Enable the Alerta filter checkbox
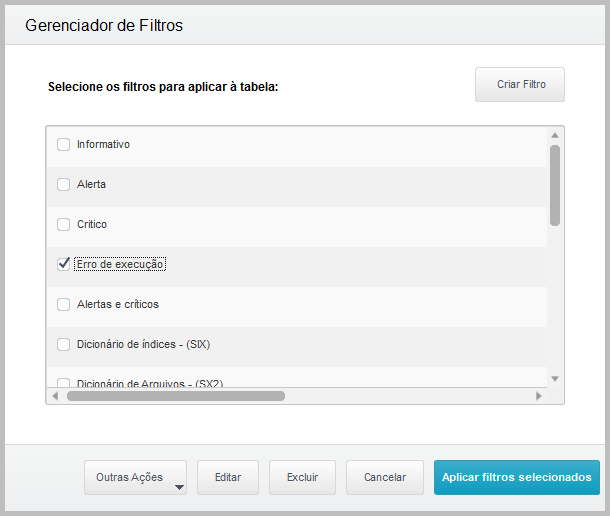Image resolution: width=610 pixels, height=516 pixels. (64, 184)
